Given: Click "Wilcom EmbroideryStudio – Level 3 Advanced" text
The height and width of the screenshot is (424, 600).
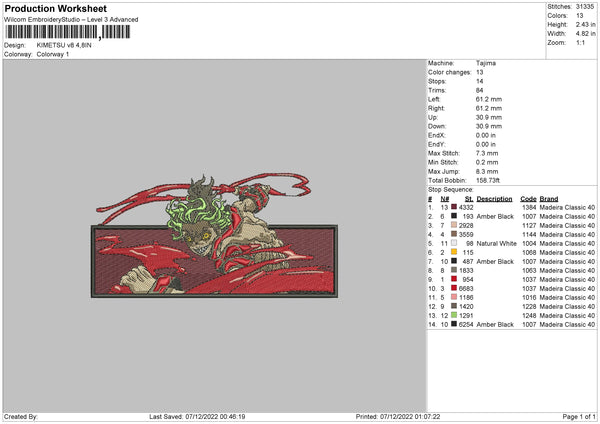Looking at the screenshot, I should pos(71,20).
